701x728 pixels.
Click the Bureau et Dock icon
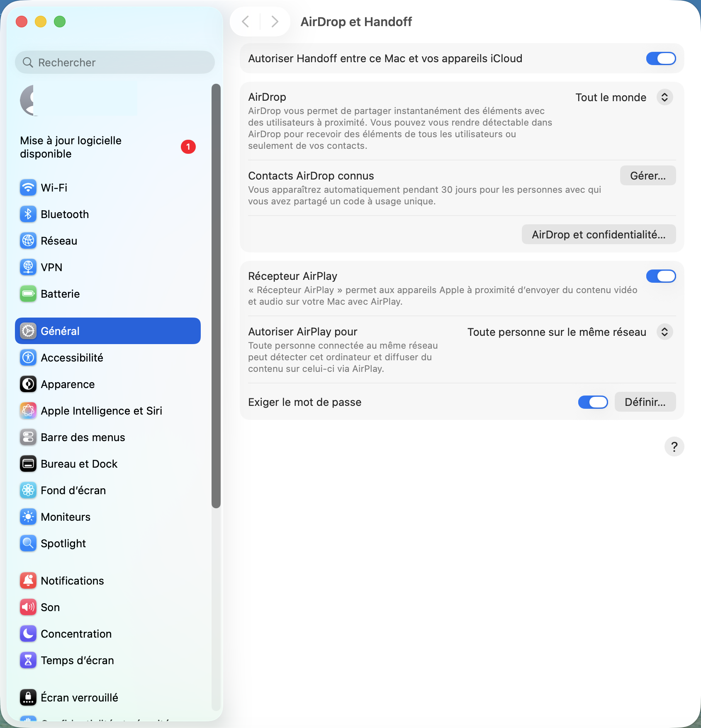pyautogui.click(x=28, y=464)
